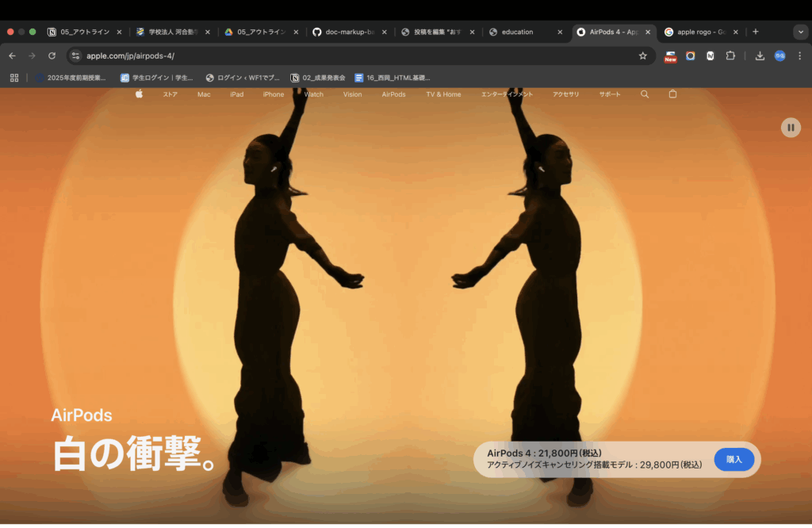Viewport: 812px width, 528px height.
Task: Click the site information icon in address bar
Action: tap(75, 55)
